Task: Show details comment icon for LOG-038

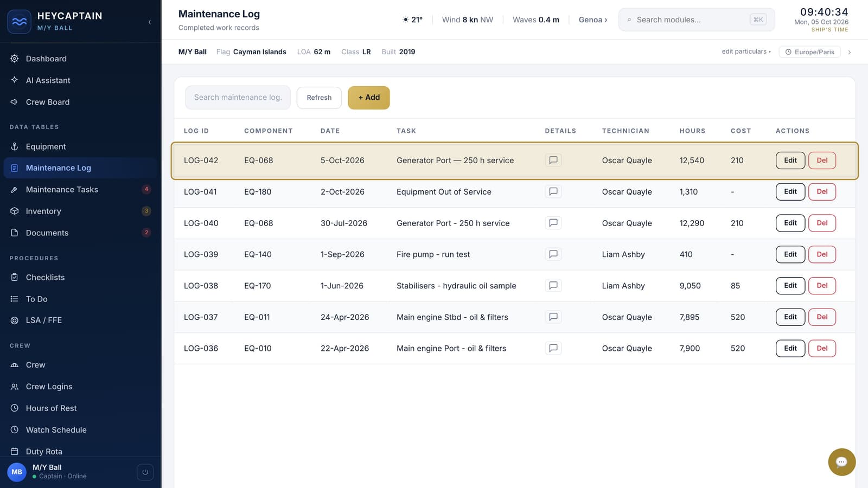Action: click(x=553, y=286)
